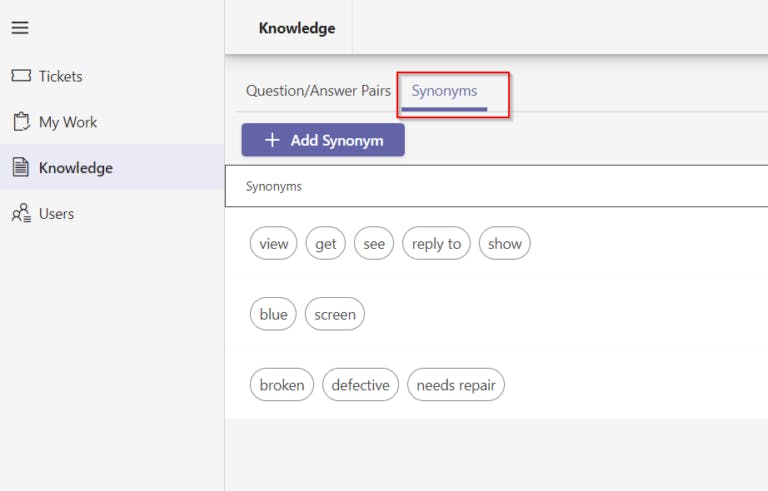
Task: Click the Users people icon
Action: click(x=21, y=214)
